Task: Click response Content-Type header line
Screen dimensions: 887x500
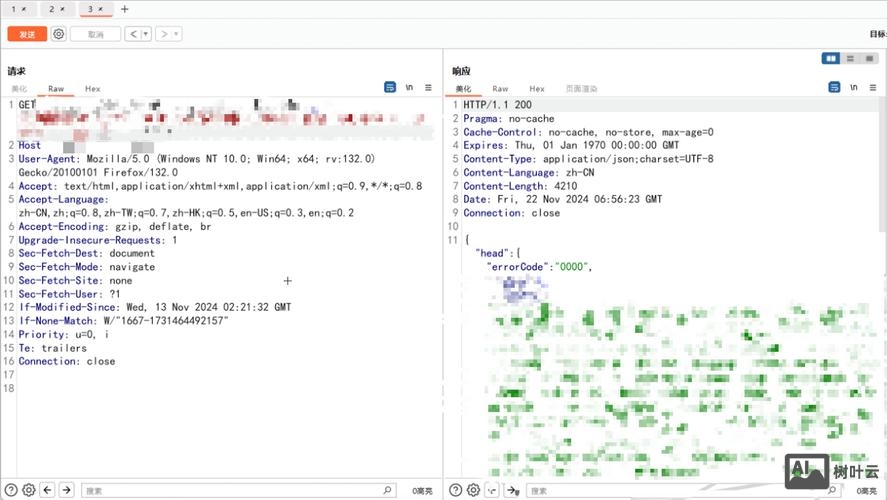Action: 588,159
